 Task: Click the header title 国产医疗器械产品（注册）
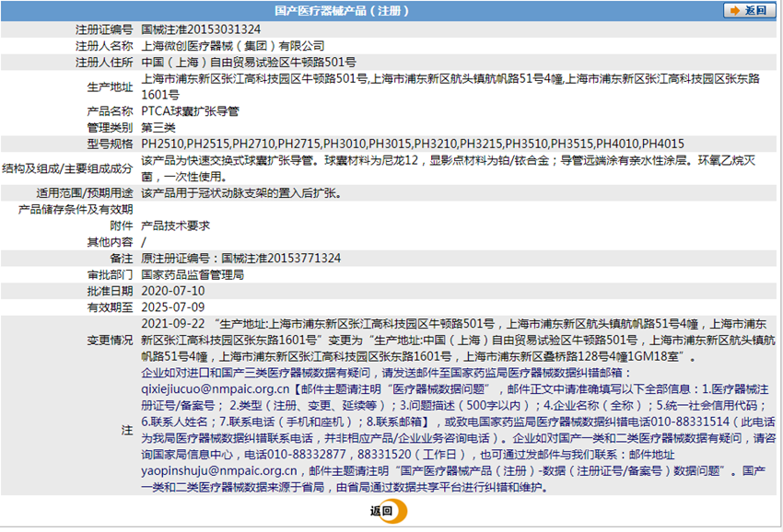(x=342, y=10)
